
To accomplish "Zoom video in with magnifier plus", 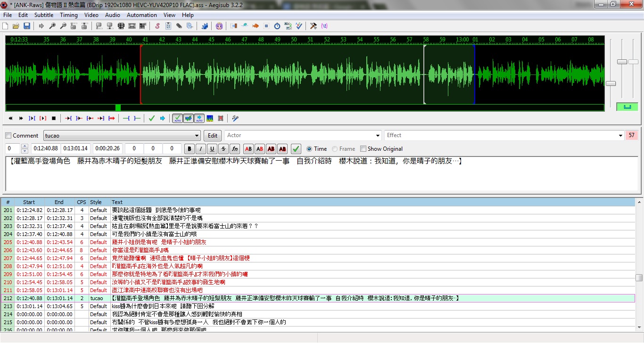I will (x=52, y=26).
